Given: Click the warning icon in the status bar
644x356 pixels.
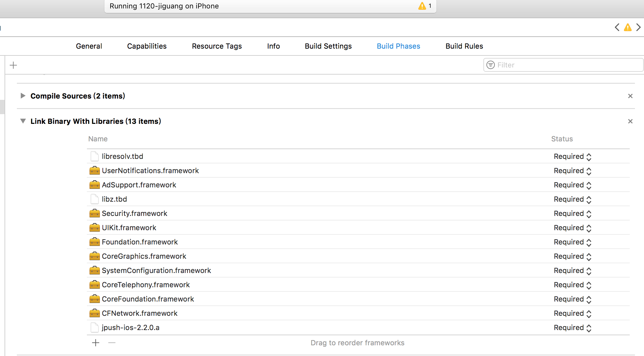Looking at the screenshot, I should pos(422,6).
